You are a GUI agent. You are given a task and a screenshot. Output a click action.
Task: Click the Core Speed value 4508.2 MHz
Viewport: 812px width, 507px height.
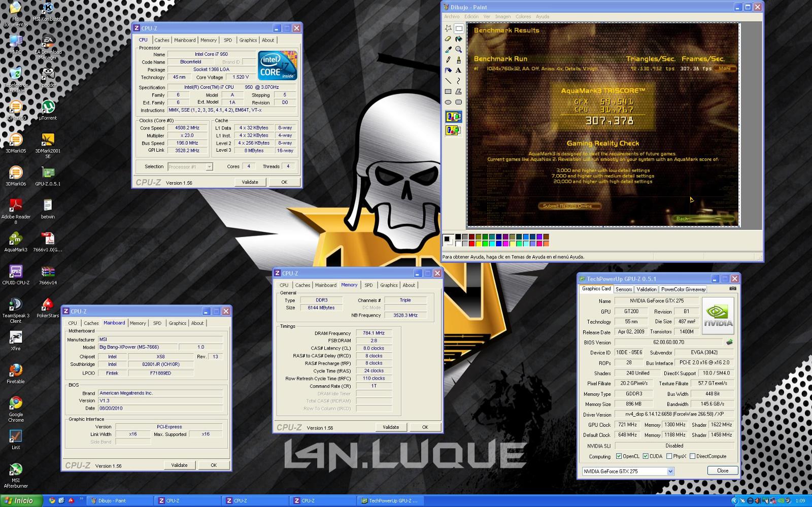tap(187, 128)
